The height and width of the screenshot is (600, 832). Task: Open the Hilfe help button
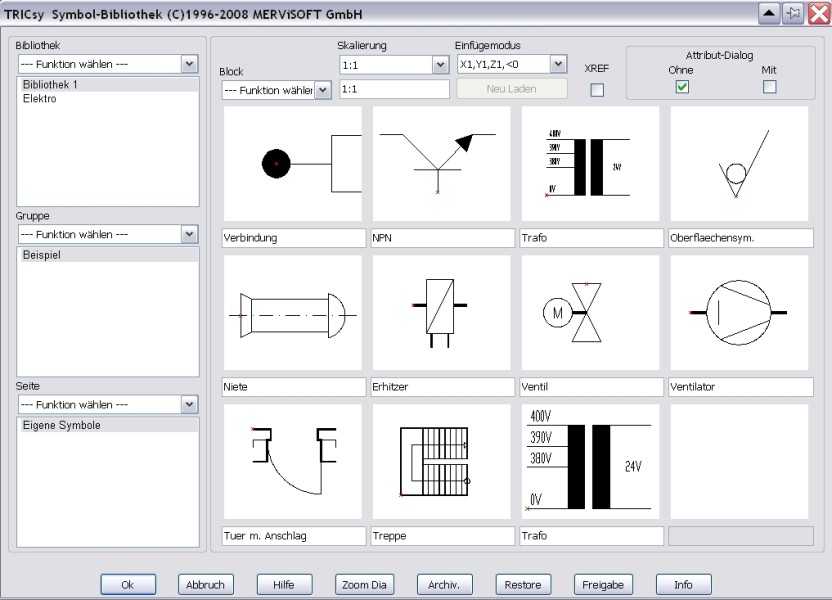(284, 585)
